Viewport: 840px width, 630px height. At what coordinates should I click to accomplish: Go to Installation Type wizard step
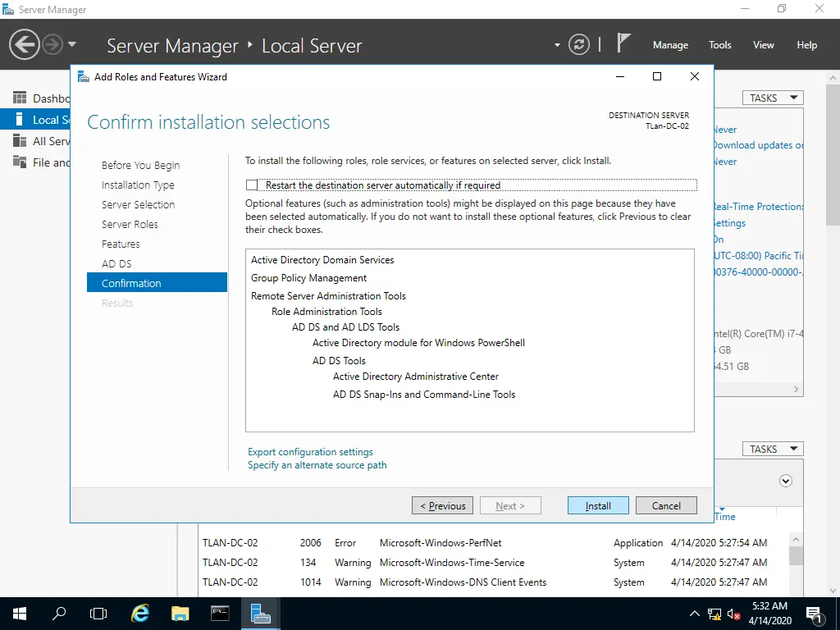[138, 185]
